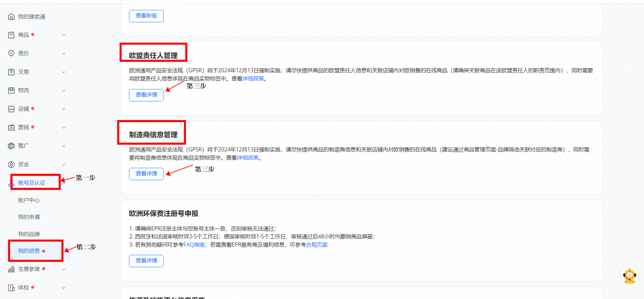The width and height of the screenshot is (644, 299).
Task: Expand the 生意参谋 menu chevron
Action: tap(64, 269)
